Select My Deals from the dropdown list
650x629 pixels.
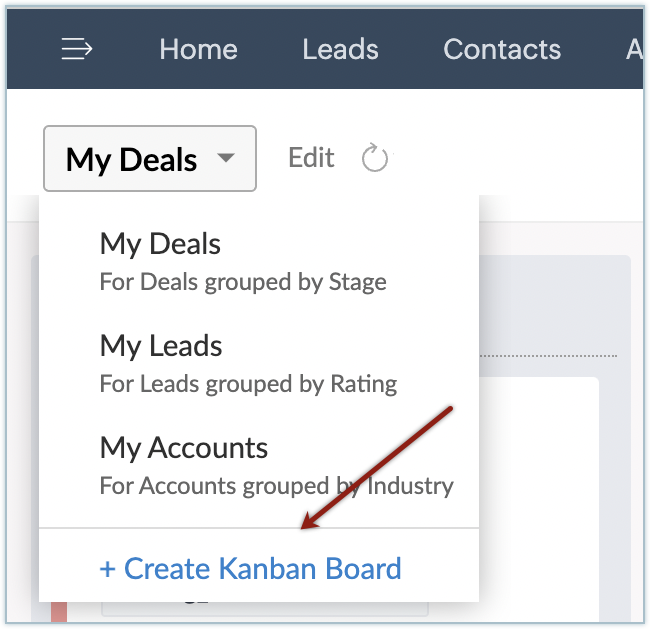160,244
